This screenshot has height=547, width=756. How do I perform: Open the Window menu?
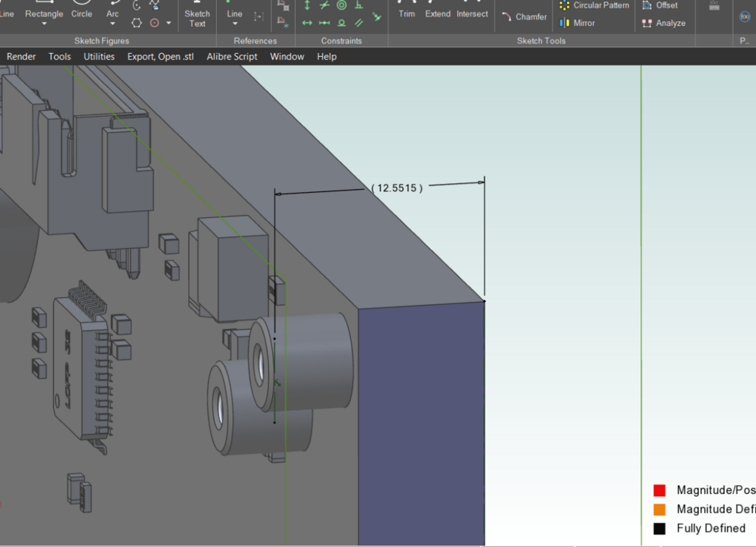pyautogui.click(x=287, y=57)
